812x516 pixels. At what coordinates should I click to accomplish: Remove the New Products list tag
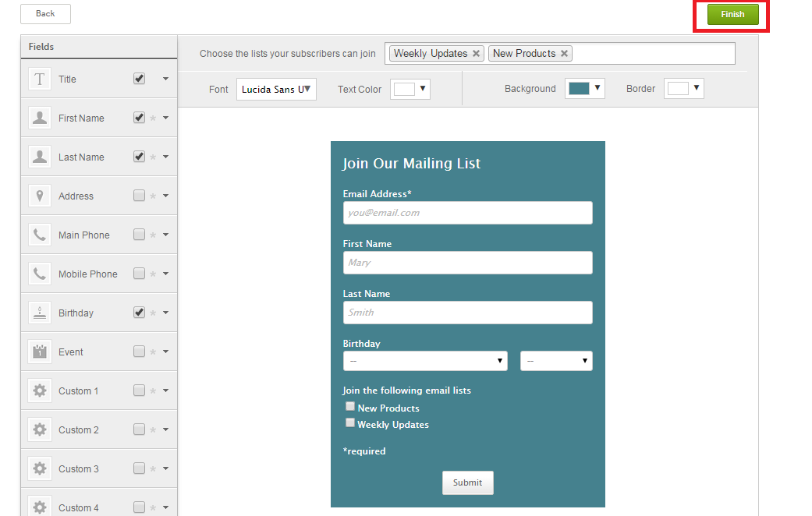564,54
